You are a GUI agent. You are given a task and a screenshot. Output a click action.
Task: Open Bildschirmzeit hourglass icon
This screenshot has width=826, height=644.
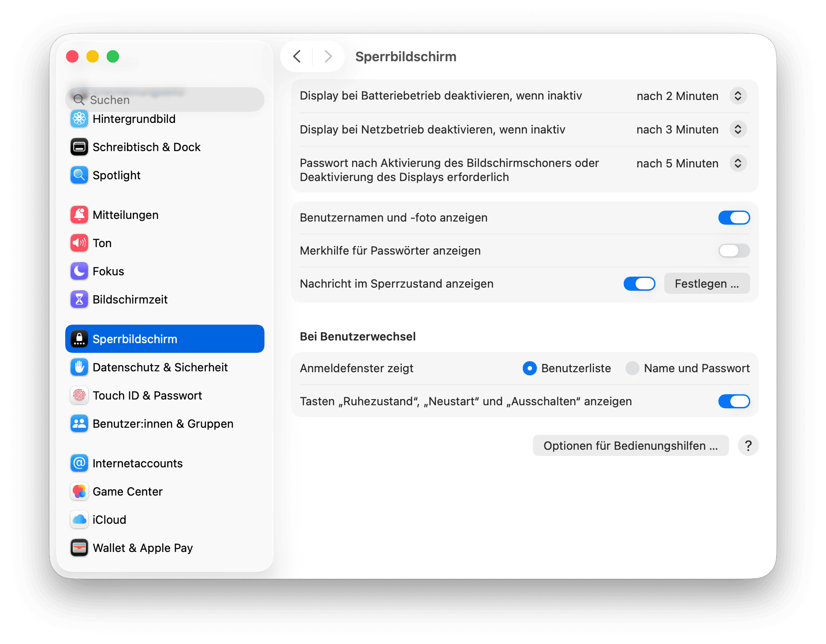coord(79,300)
